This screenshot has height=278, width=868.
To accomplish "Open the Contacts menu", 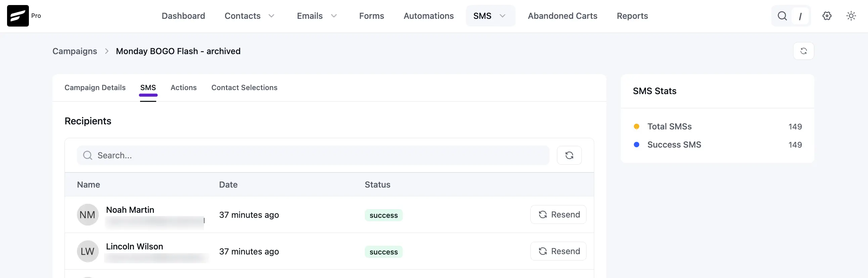I will click(243, 16).
